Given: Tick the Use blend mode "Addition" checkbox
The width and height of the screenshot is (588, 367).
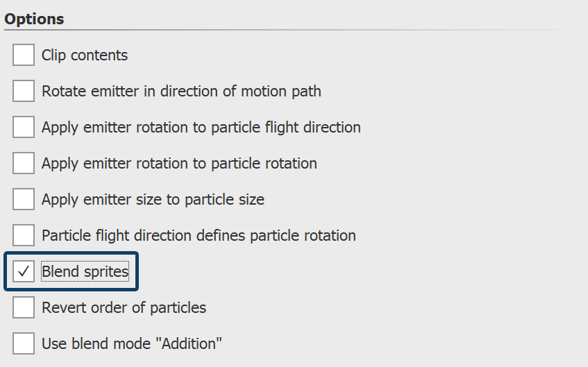Looking at the screenshot, I should [24, 343].
